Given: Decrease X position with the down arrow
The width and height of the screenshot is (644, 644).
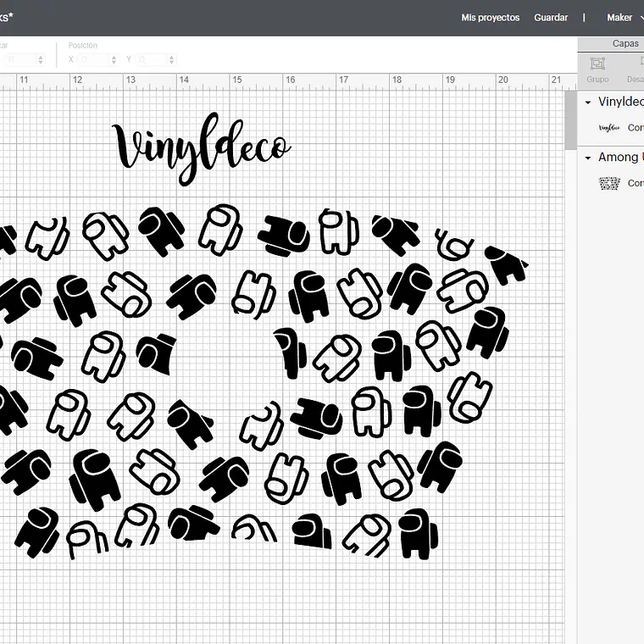Looking at the screenshot, I should pos(114,63).
